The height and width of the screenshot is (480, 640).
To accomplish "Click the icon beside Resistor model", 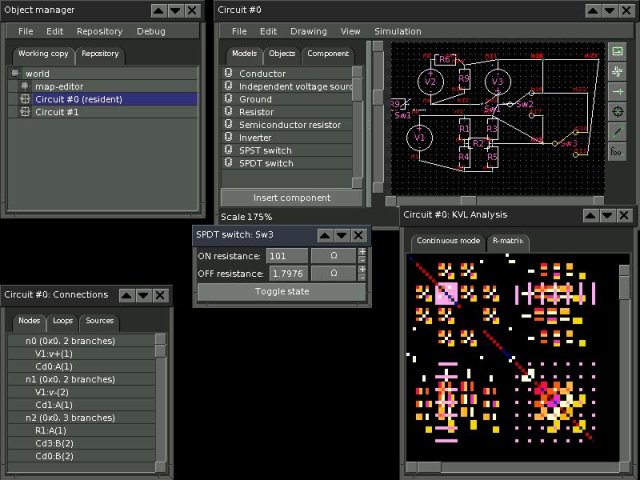I will point(229,111).
